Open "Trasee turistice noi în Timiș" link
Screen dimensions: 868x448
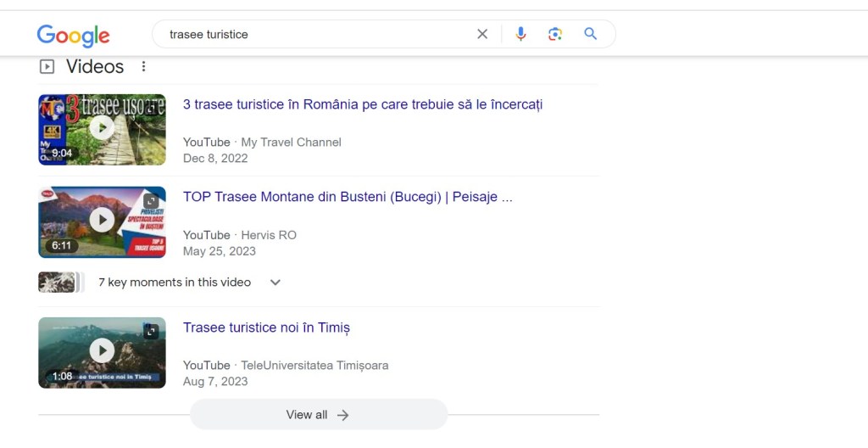coord(266,328)
